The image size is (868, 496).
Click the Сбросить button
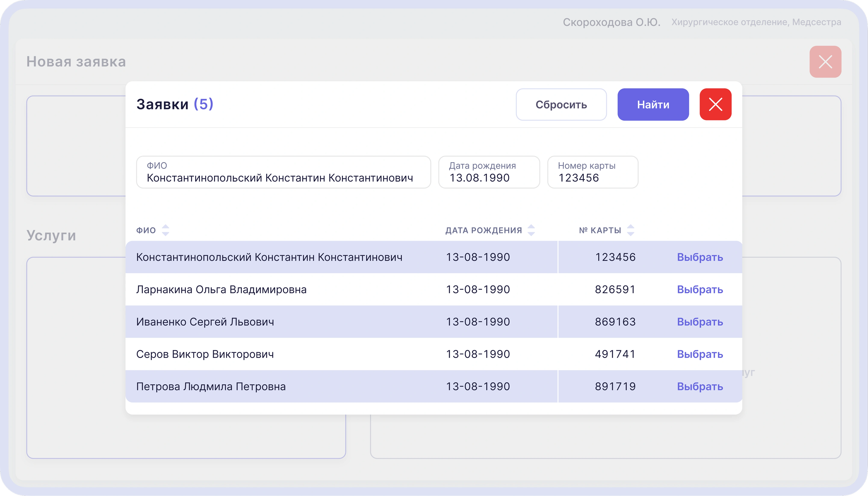(561, 104)
